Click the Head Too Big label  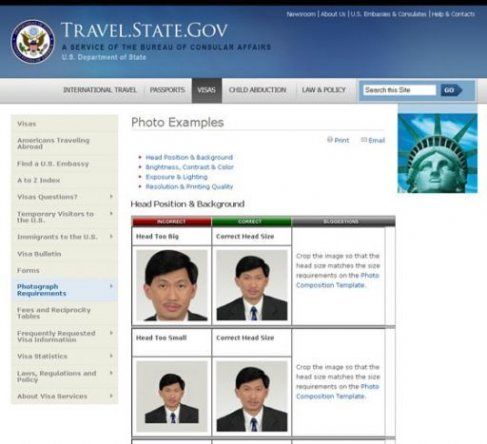(157, 236)
